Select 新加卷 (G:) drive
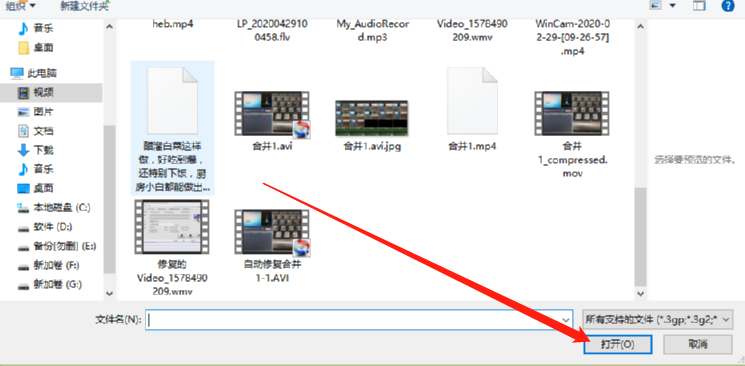This screenshot has height=366, width=745. click(49, 285)
